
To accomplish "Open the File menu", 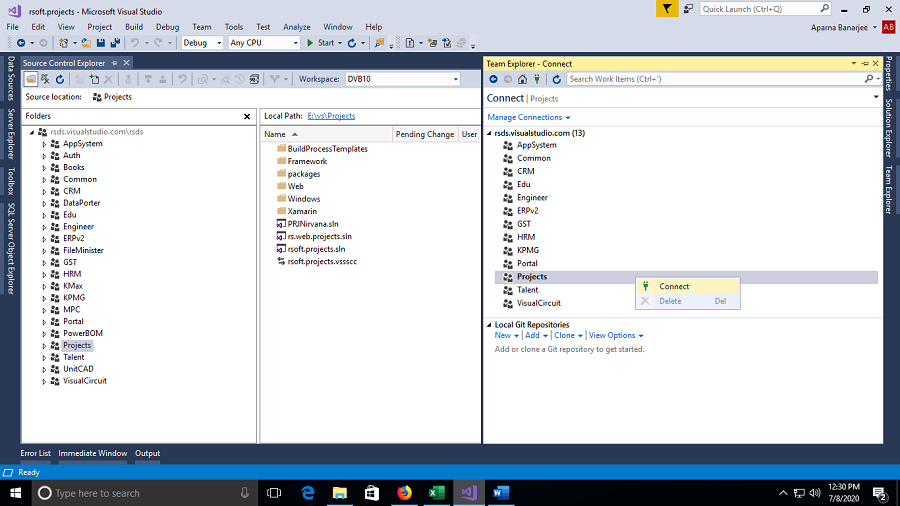I will (x=12, y=27).
